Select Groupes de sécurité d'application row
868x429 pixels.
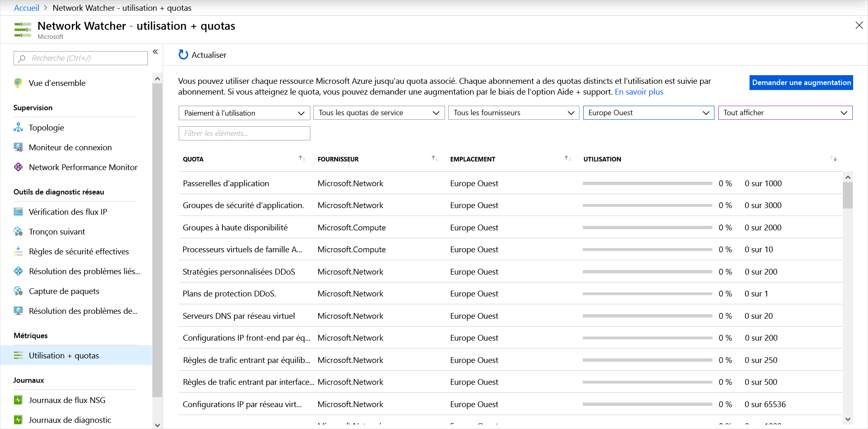point(510,205)
